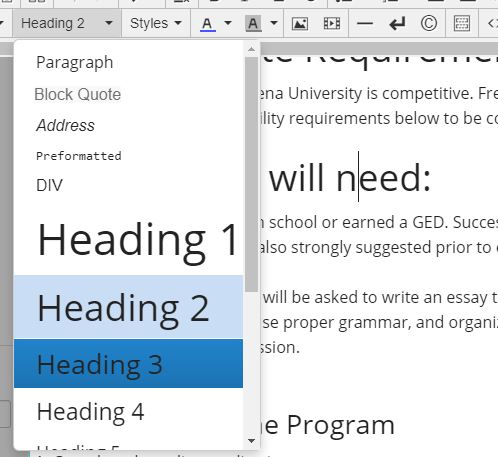Click in the 'will need:' heading text
The image size is (498, 457).
click(350, 178)
